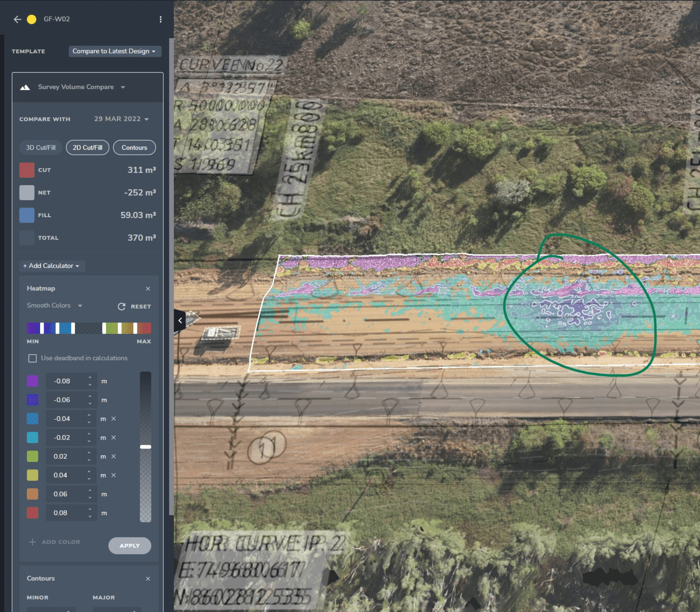Screen dimensions: 700x612
Task: Select the purple -0.08 color swatch
Action: click(32, 381)
